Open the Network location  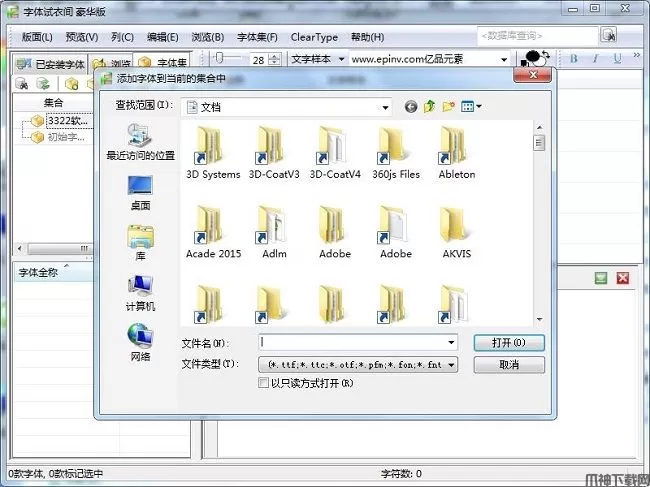(141, 343)
